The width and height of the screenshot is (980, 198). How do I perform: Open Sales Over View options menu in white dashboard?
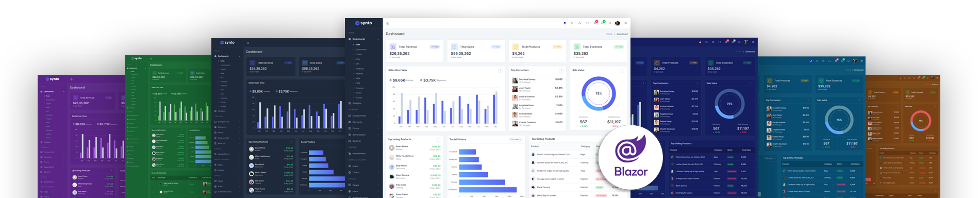point(500,70)
